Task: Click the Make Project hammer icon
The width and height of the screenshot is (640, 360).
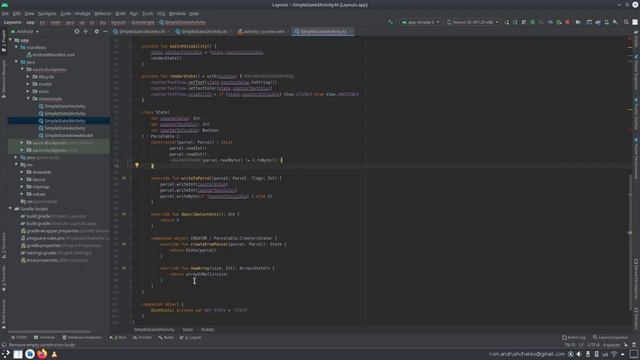Action: tap(391, 22)
